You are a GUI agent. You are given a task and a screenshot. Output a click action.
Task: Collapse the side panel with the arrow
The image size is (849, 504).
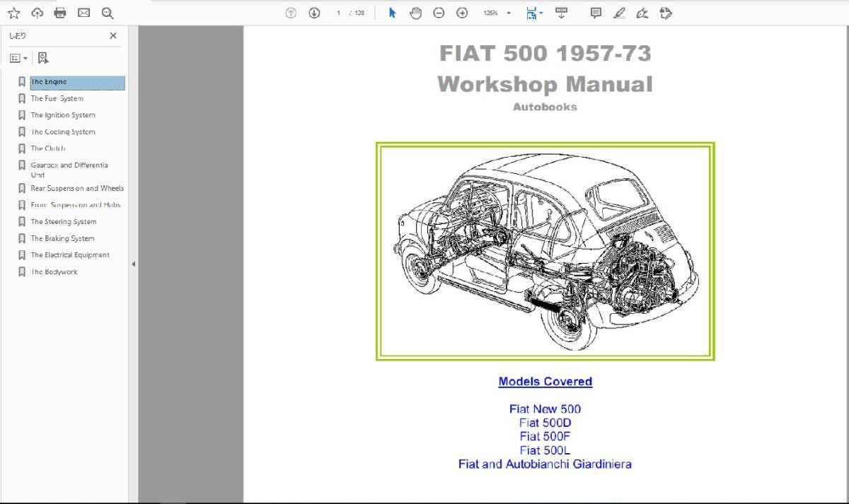[133, 264]
